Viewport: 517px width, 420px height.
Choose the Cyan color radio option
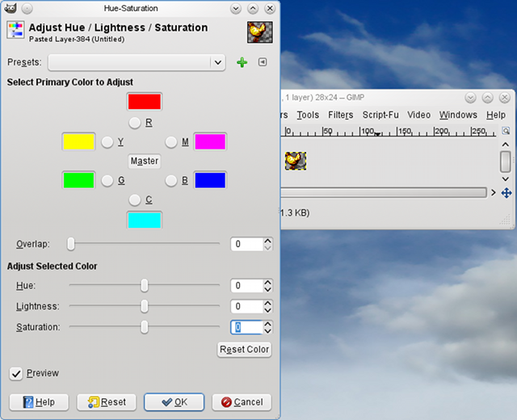click(135, 199)
